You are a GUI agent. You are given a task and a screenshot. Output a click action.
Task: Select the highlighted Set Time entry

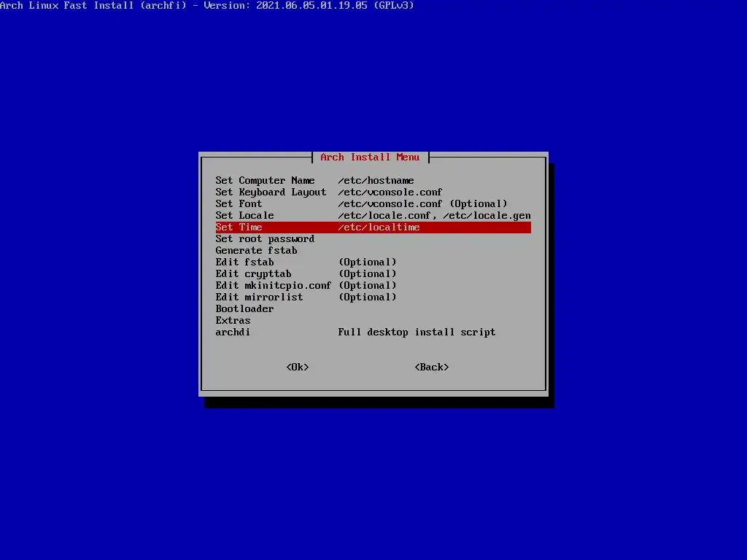[x=373, y=227]
